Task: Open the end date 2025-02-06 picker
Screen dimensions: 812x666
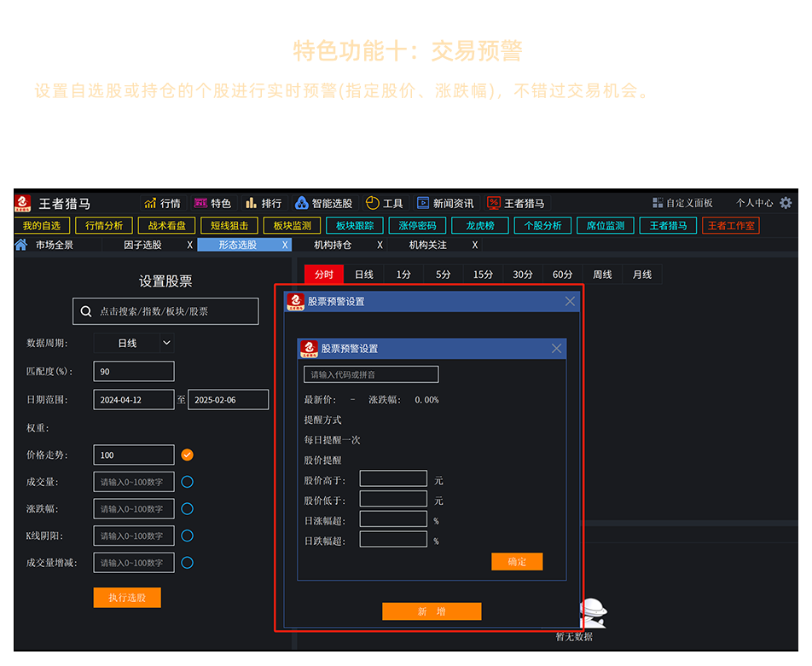Action: [x=228, y=400]
